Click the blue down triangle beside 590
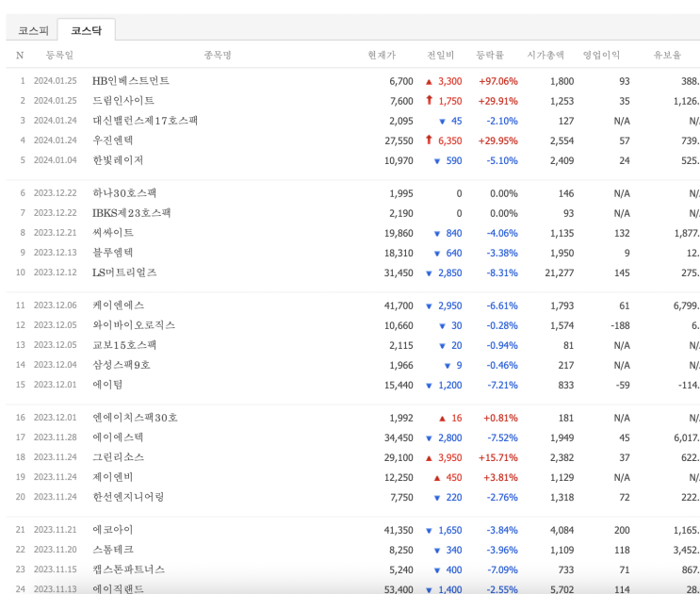This screenshot has height=594, width=700. (x=437, y=161)
